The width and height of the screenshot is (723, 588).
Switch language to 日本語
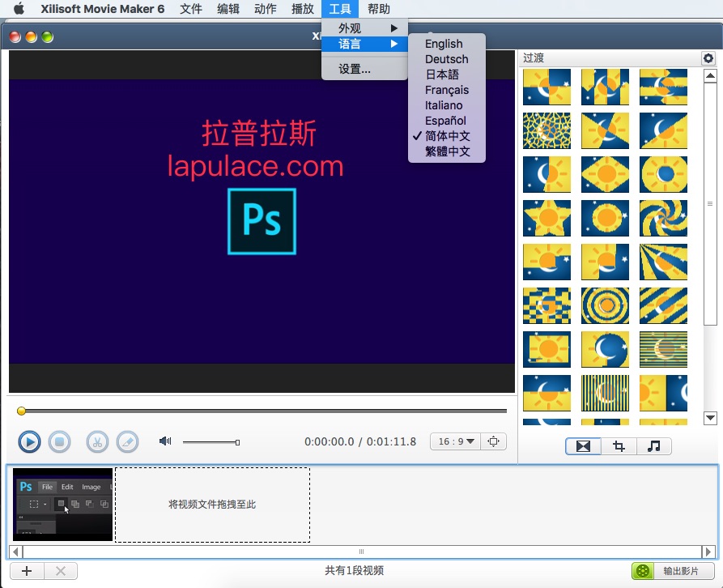coord(447,75)
